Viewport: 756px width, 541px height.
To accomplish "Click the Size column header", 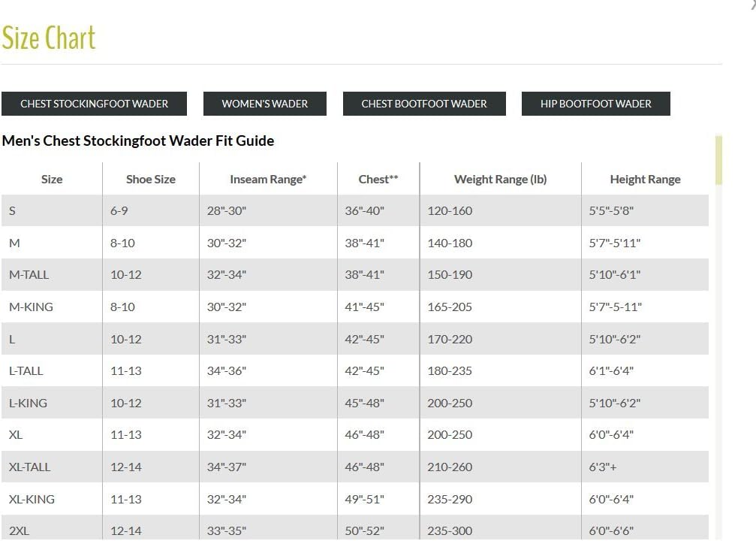I will [52, 180].
